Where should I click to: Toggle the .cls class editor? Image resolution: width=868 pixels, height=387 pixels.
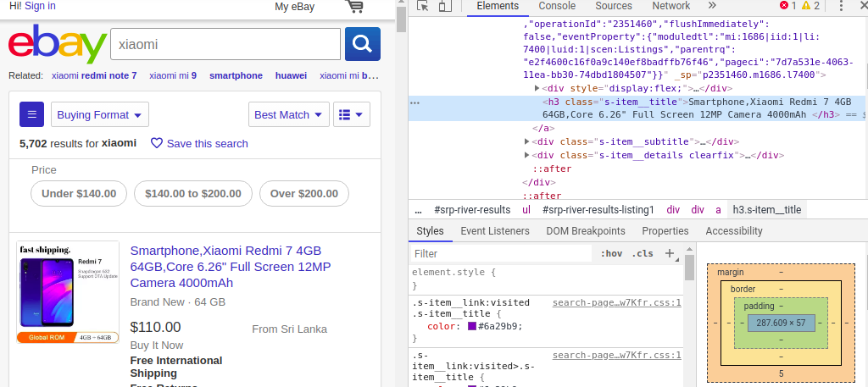coord(643,254)
